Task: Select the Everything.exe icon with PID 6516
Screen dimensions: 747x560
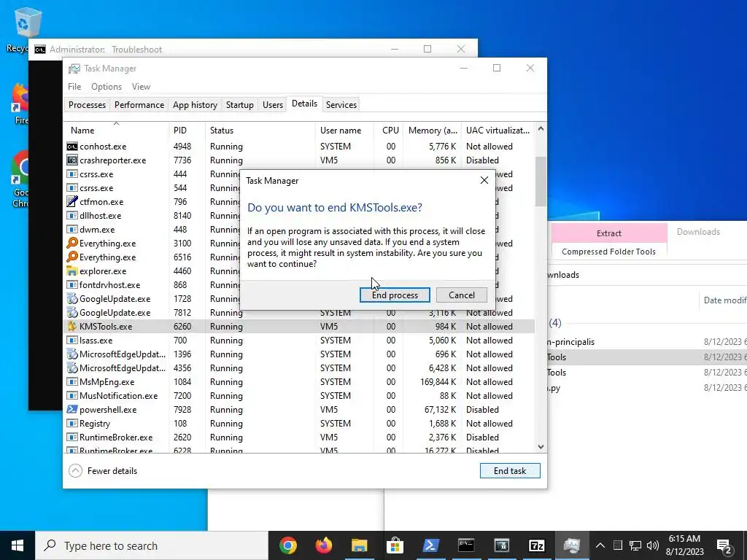Action: point(72,257)
